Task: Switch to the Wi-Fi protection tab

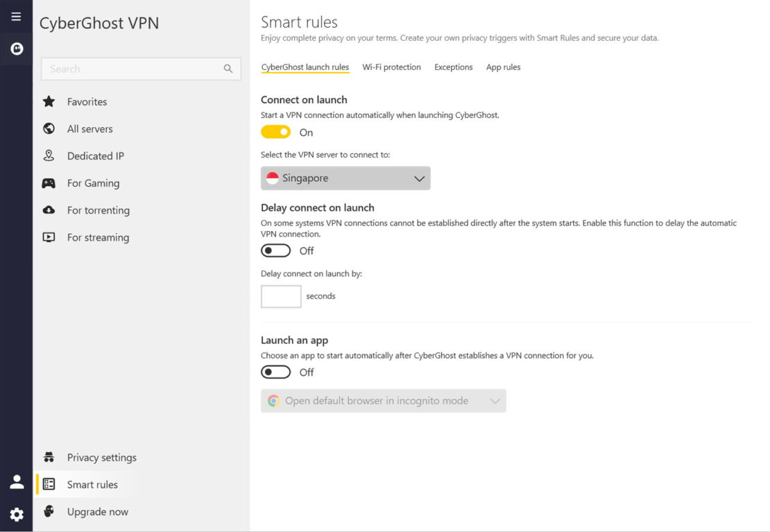Action: (x=391, y=67)
